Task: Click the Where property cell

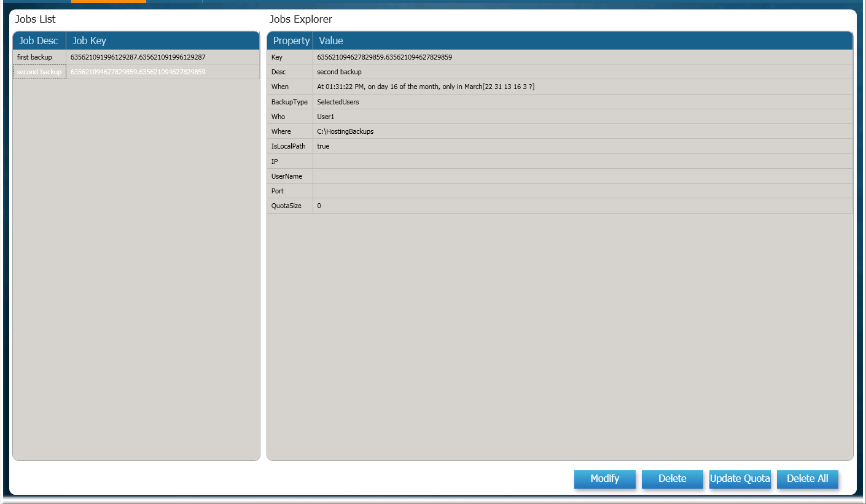Action: click(291, 131)
